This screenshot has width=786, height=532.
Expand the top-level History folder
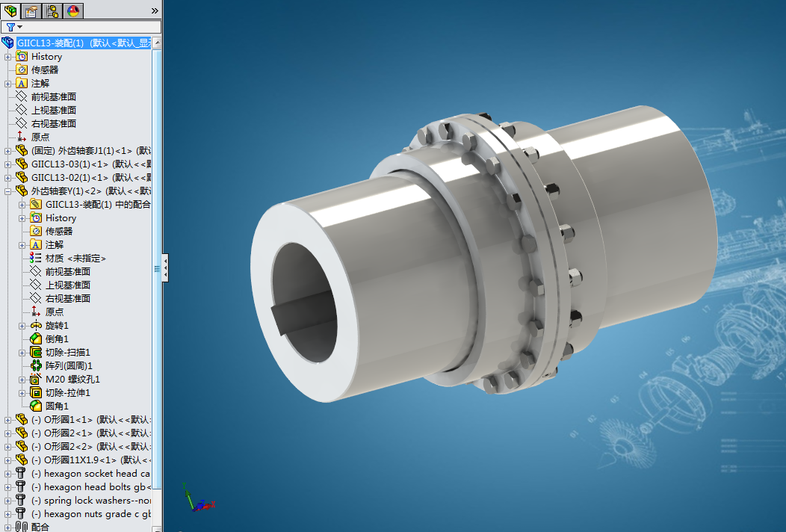tap(7, 57)
